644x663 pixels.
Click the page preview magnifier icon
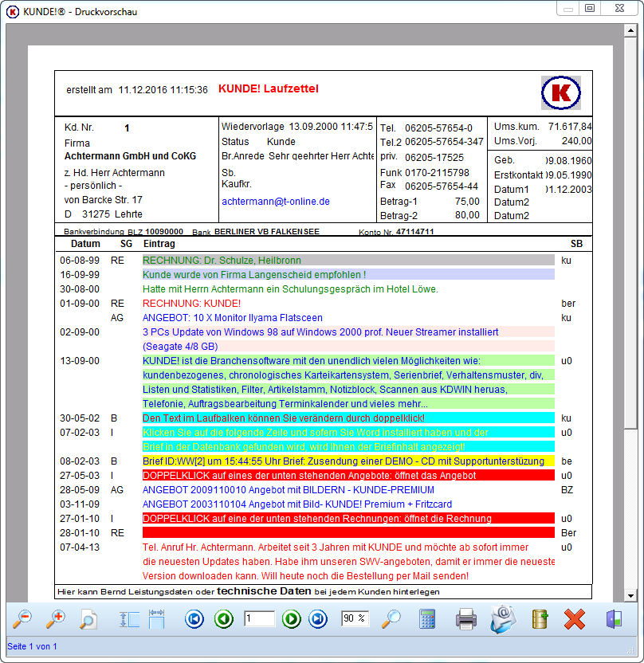(x=88, y=619)
